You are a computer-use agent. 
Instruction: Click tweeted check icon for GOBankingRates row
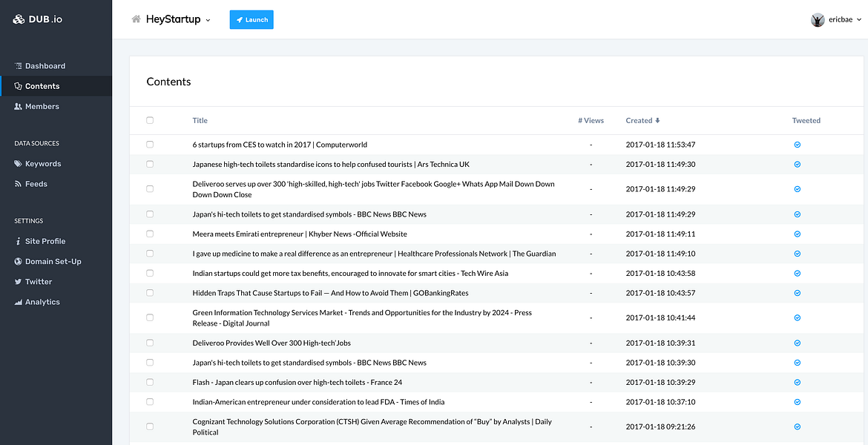click(798, 293)
